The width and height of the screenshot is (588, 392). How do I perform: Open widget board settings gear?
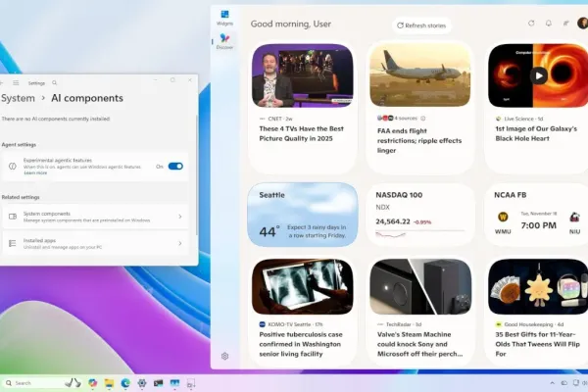click(224, 356)
